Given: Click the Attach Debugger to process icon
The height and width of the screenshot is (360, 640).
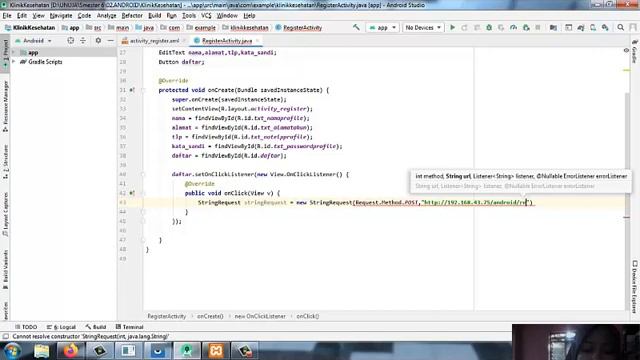Looking at the screenshot, I should [526, 27].
